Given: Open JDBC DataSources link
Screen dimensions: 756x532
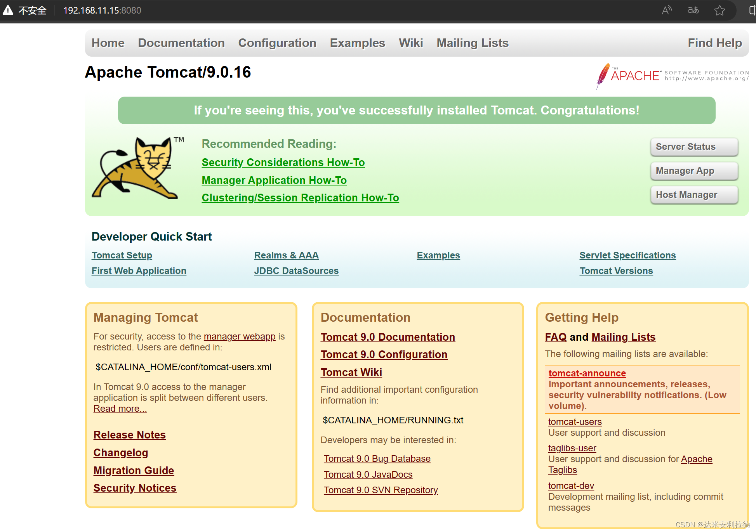Looking at the screenshot, I should 296,271.
